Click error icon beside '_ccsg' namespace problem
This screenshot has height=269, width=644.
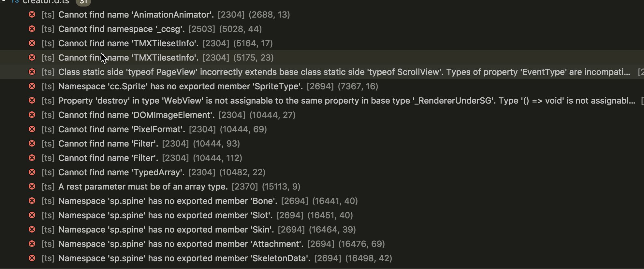pos(32,29)
